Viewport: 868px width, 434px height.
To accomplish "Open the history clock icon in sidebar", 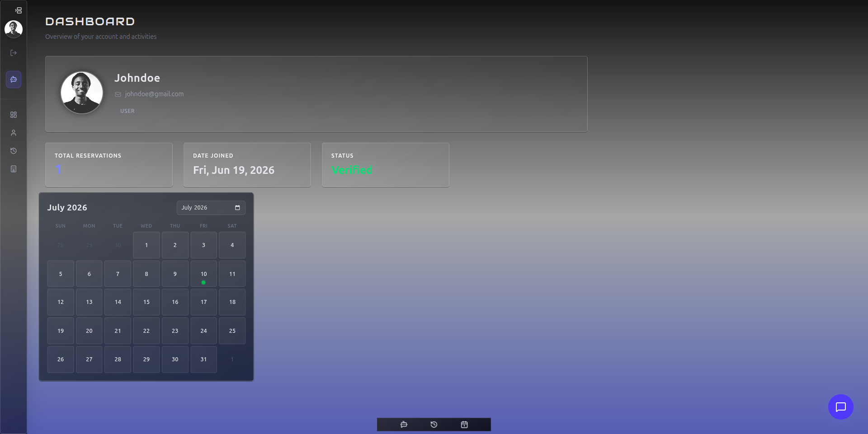I will [14, 151].
